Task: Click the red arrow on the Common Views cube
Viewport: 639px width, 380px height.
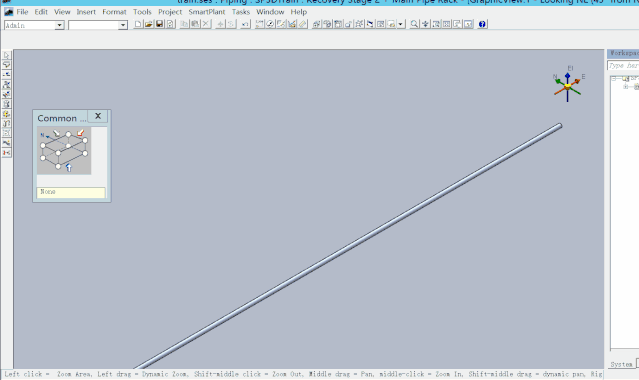Action: click(80, 133)
